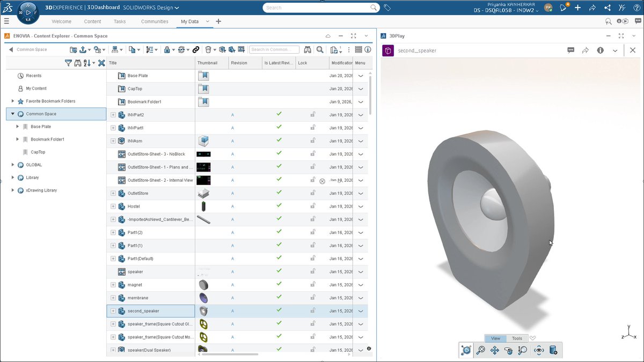This screenshot has height=362, width=644.
Task: Activate the Rotate tool in 3DPlay viewer
Action: click(509, 350)
